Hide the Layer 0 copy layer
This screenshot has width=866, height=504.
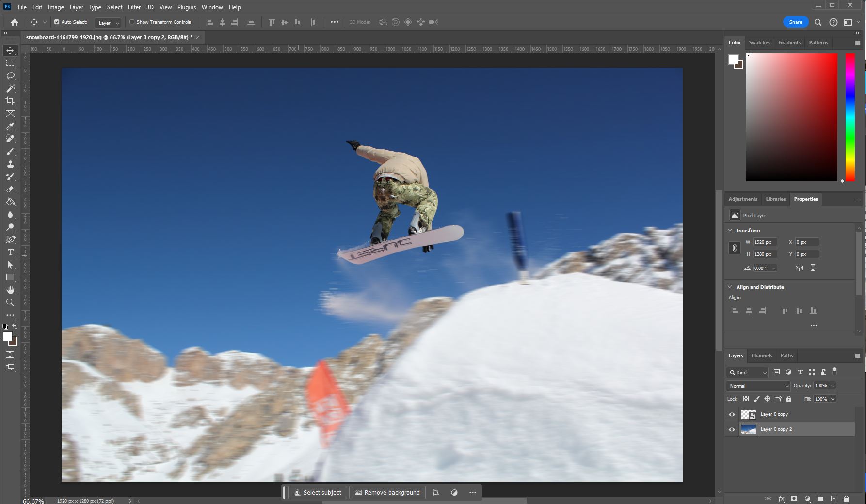tap(732, 414)
